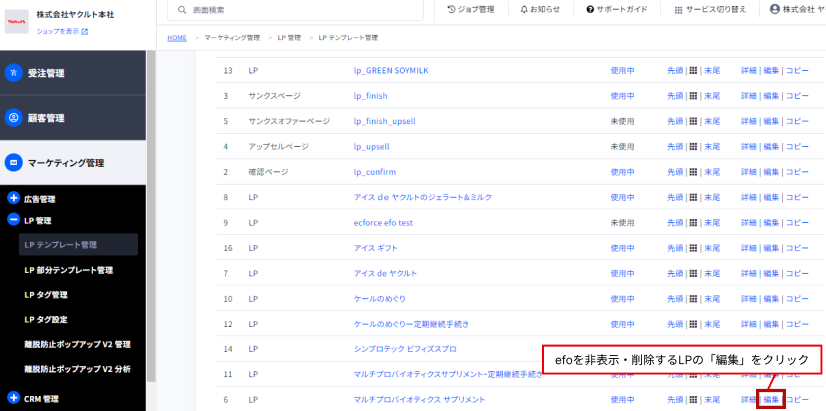The height and width of the screenshot is (411, 826).
Task: Click 編集 for マルチプロバイオティクス サプリメント row
Action: click(771, 399)
